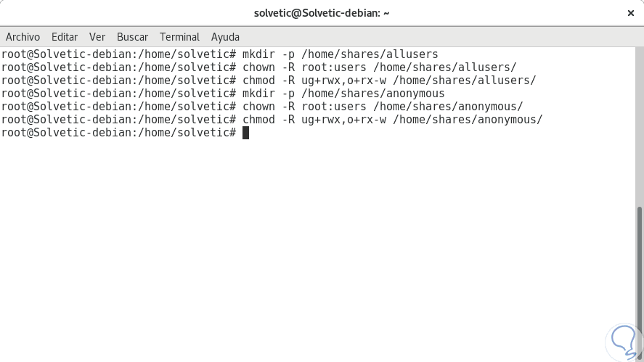Click the solvetic@Solvetic-debian window title
Image resolution: width=644 pixels, height=362 pixels.
coord(322,13)
